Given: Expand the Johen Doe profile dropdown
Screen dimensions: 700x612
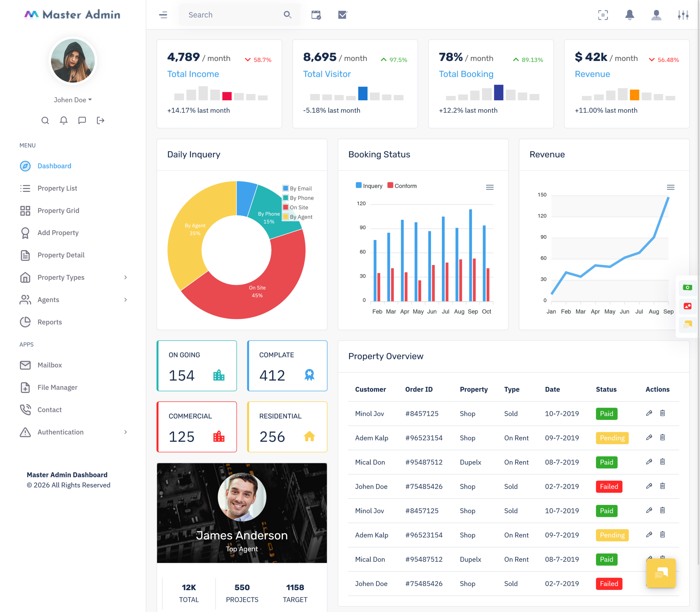Looking at the screenshot, I should pyautogui.click(x=73, y=100).
